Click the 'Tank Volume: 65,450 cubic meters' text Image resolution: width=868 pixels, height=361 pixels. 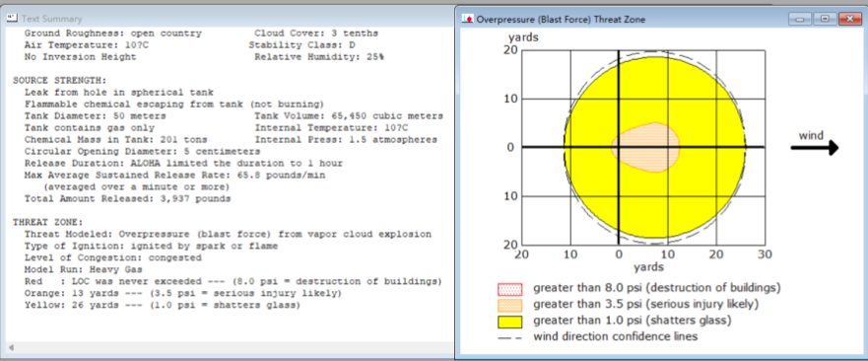[x=348, y=116]
